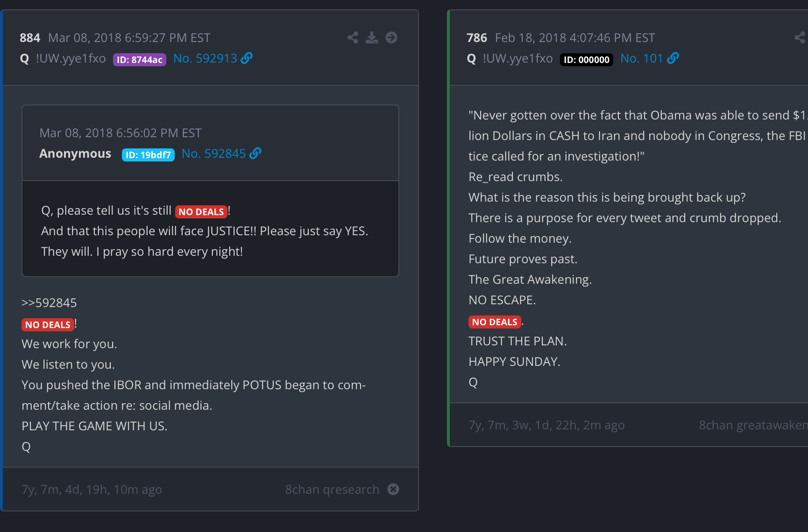
Task: Click share icon on post 884
Action: [x=353, y=38]
